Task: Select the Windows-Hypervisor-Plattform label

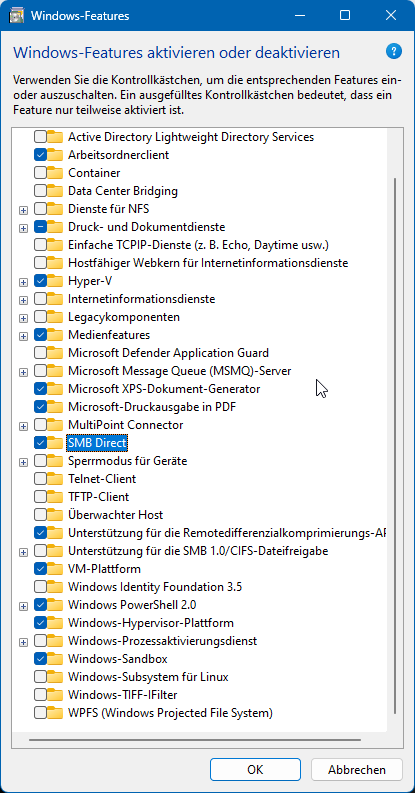Action: point(151,623)
